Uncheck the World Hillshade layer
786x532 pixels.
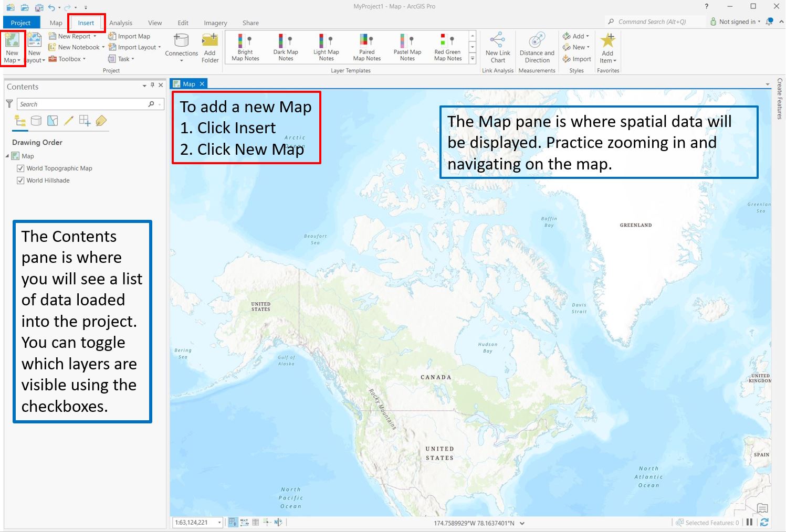[x=20, y=180]
